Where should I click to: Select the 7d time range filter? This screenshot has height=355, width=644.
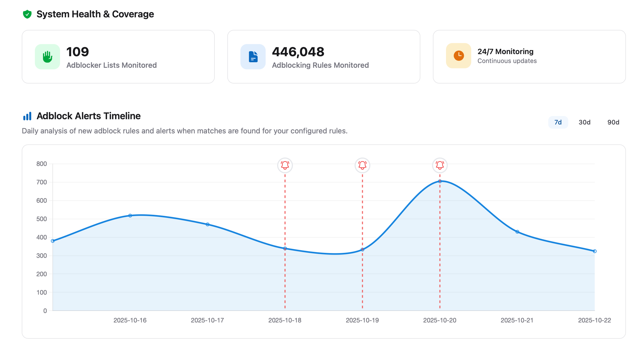tap(558, 122)
